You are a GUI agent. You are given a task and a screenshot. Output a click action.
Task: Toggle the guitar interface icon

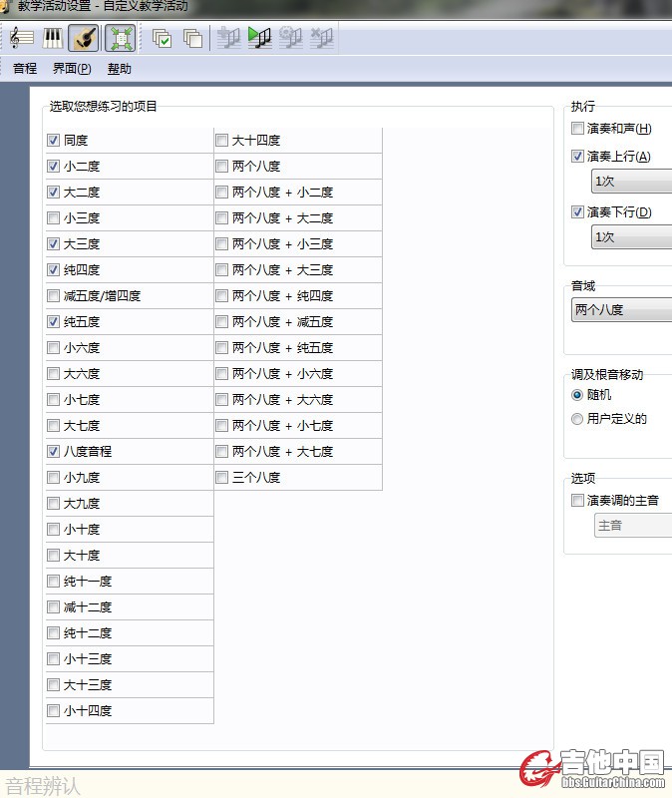coord(85,38)
